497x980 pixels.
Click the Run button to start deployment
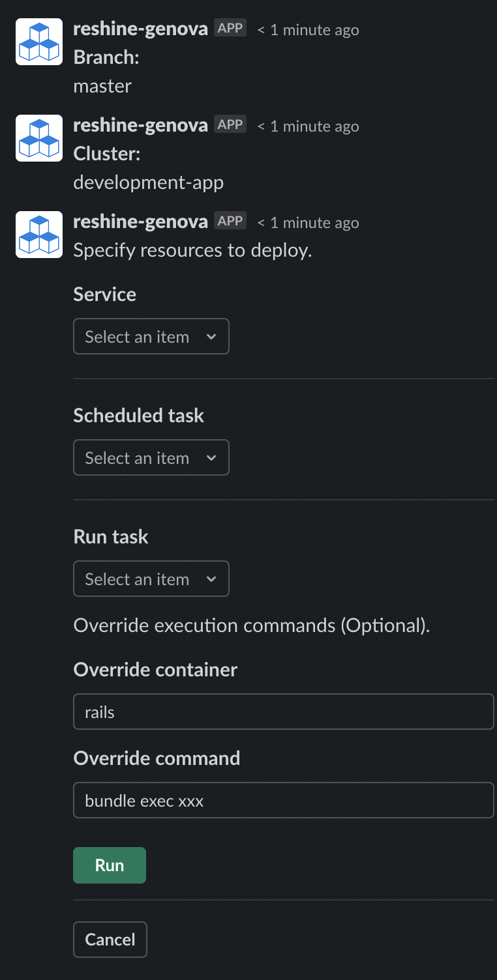(109, 865)
